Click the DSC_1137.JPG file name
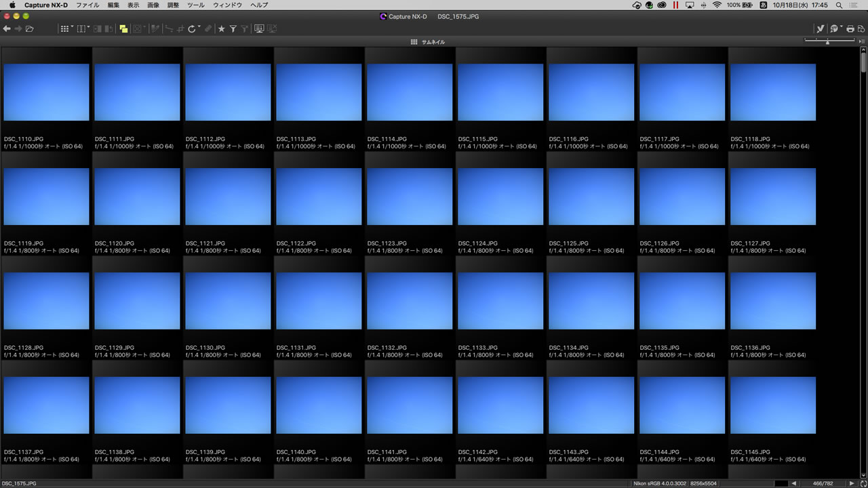868x488 pixels. (24, 452)
